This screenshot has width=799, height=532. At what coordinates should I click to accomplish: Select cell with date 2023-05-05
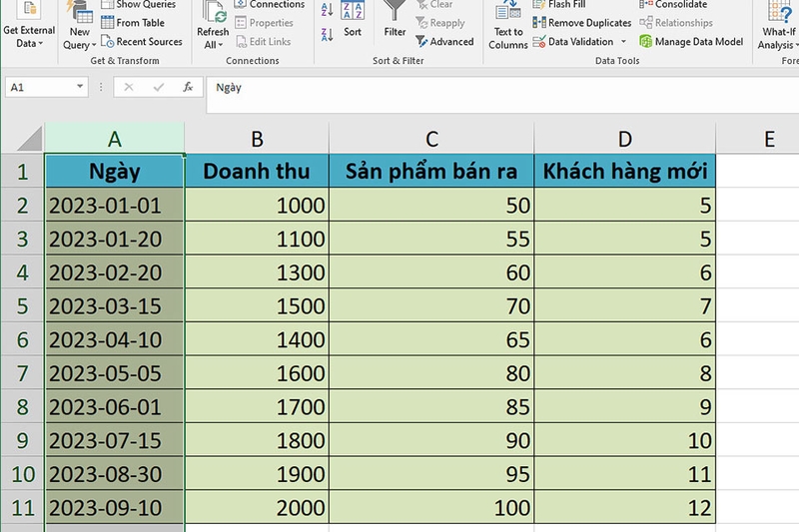pyautogui.click(x=115, y=373)
